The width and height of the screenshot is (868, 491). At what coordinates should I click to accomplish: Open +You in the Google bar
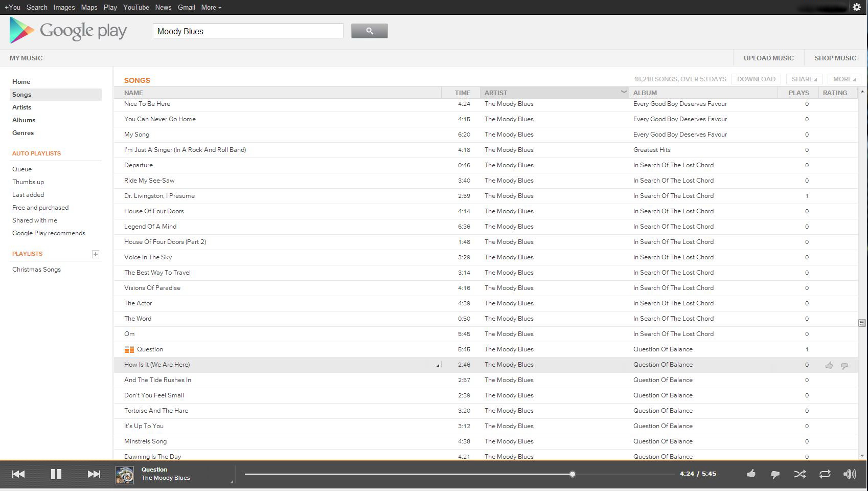click(12, 7)
